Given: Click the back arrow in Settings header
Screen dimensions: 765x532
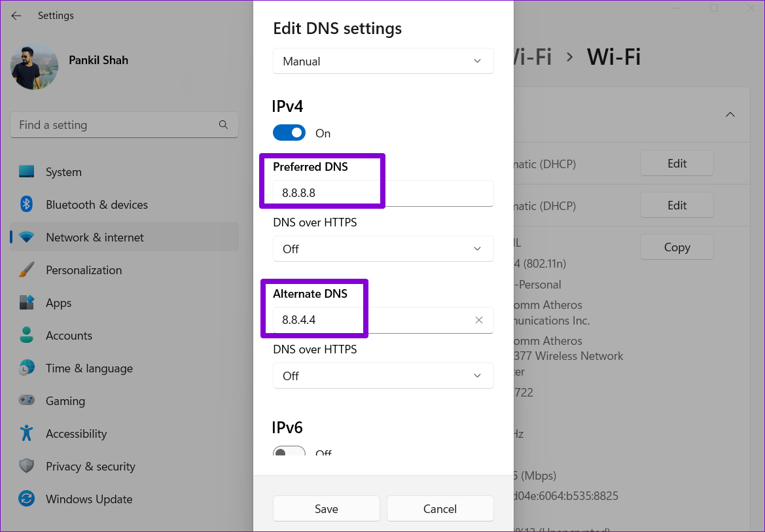Looking at the screenshot, I should (16, 16).
